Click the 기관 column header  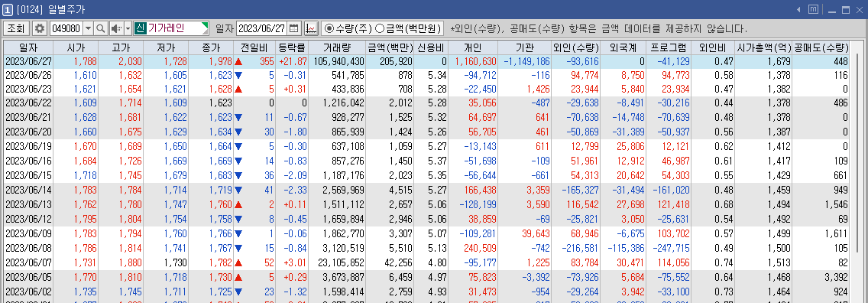(524, 47)
